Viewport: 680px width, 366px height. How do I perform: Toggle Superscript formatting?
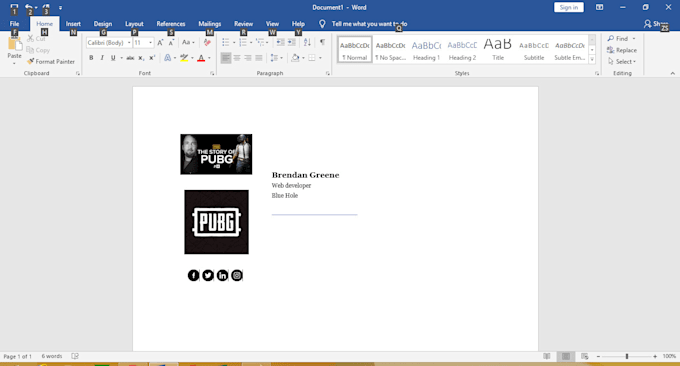(152, 58)
